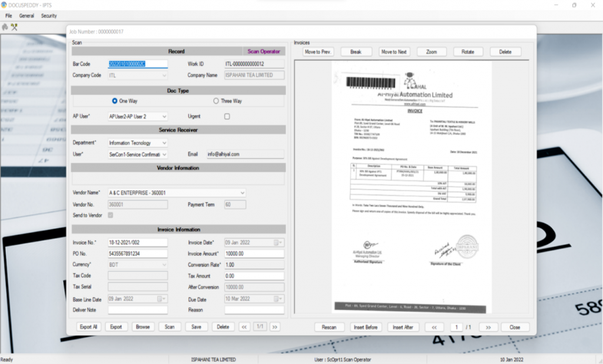Click the Export All button
This screenshot has height=364, width=603.
89,326
